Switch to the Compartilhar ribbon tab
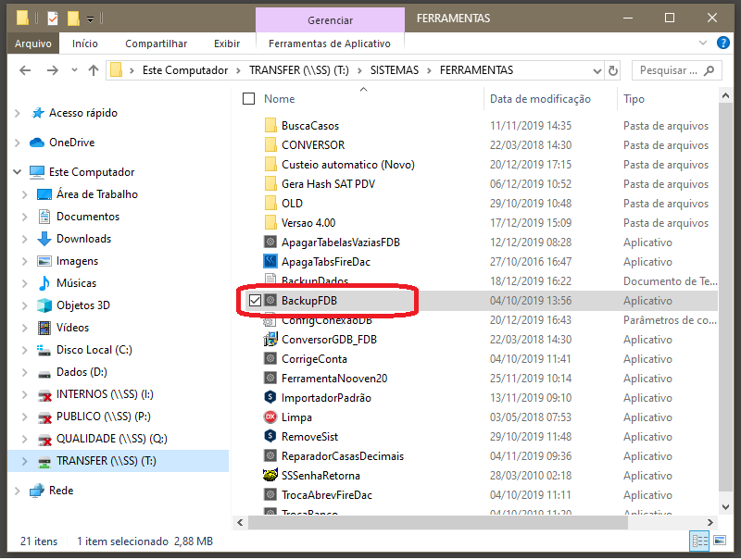Screen dimensions: 741x560 [156, 44]
